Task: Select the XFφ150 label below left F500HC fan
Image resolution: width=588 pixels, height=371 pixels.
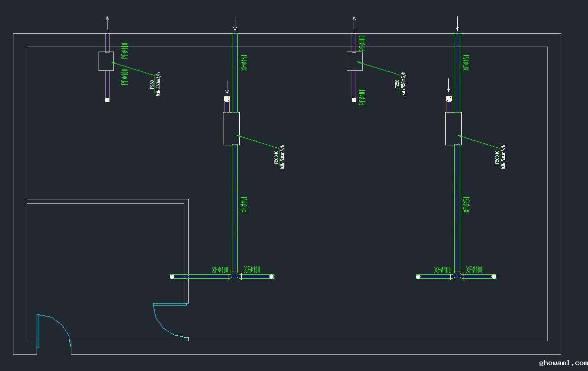Action: [243, 204]
